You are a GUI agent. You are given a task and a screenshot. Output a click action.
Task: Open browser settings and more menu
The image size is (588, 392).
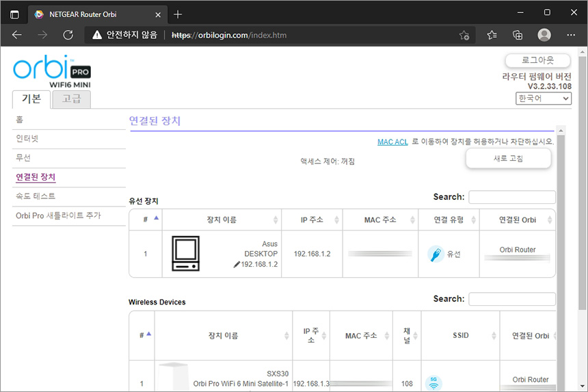pyautogui.click(x=571, y=36)
